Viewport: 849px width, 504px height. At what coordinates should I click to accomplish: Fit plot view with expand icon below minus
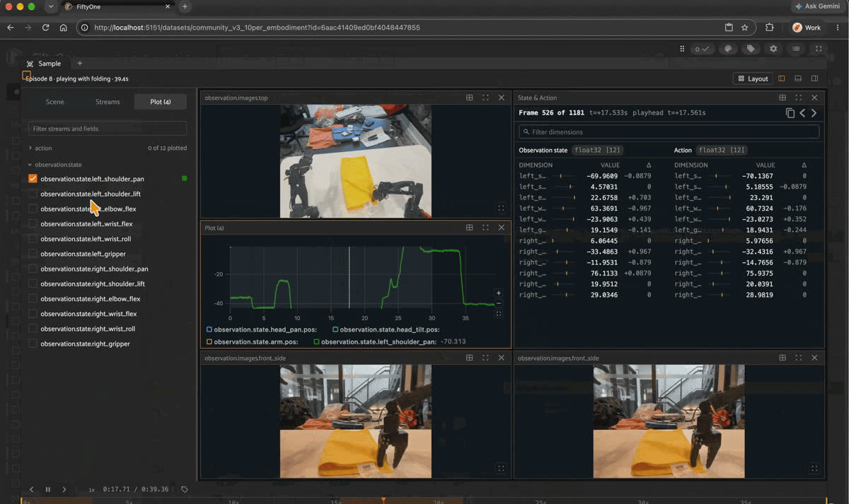499,314
